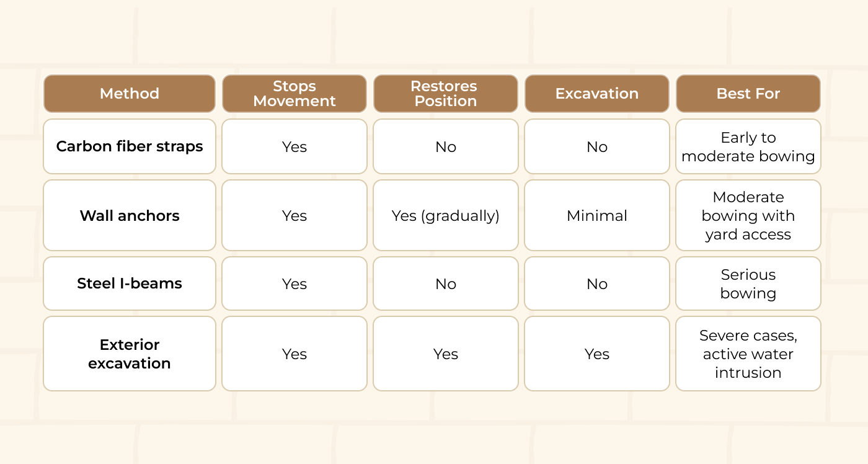Select the 'Moderate bowing with yard access' cell
The width and height of the screenshot is (868, 464).
tap(748, 215)
